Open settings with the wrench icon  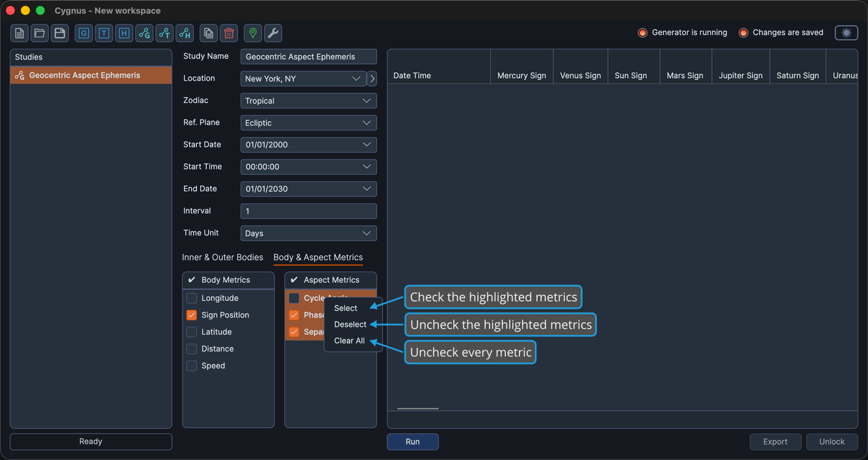(x=273, y=33)
